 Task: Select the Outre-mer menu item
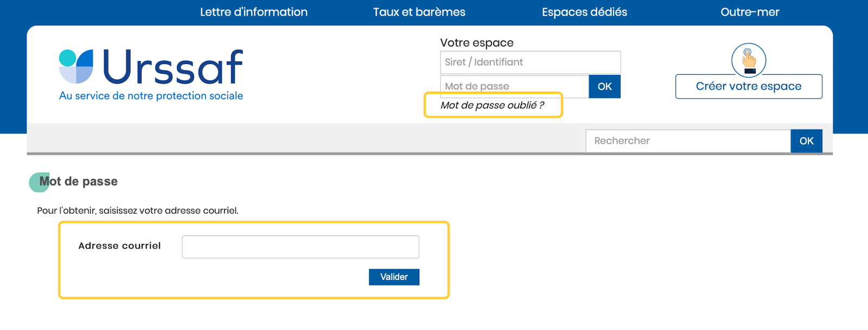tap(750, 12)
